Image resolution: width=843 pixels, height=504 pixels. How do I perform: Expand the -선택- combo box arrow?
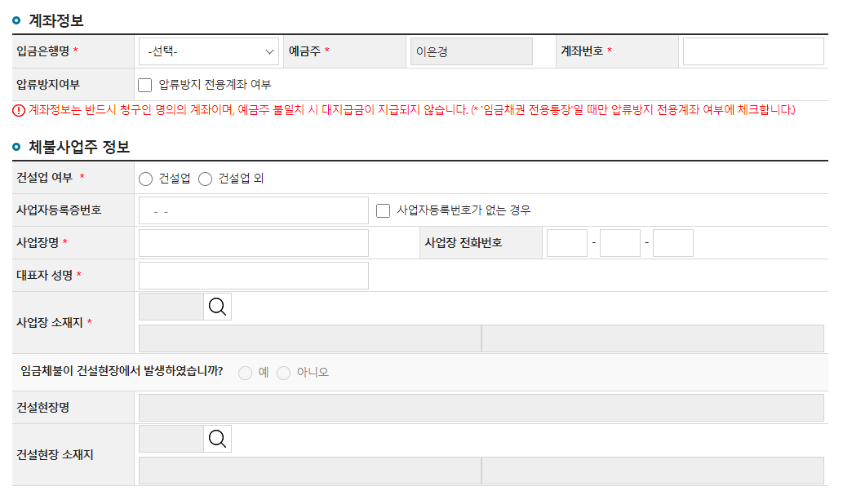pos(270,51)
